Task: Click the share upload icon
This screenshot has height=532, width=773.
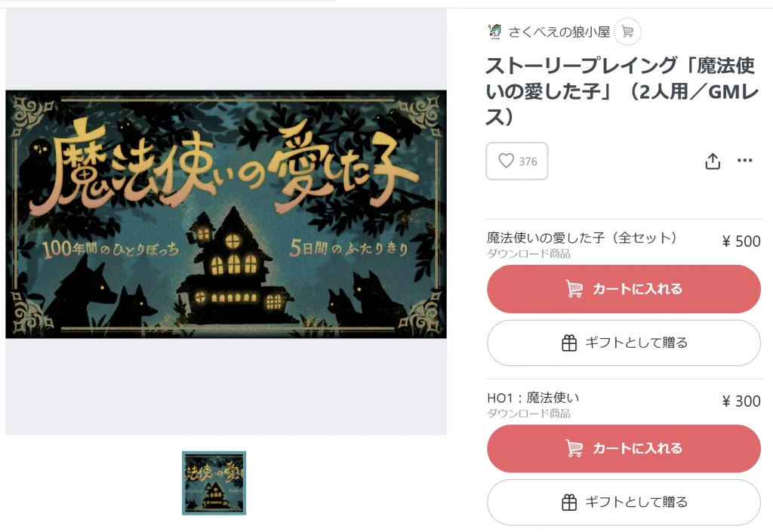Action: pyautogui.click(x=713, y=161)
